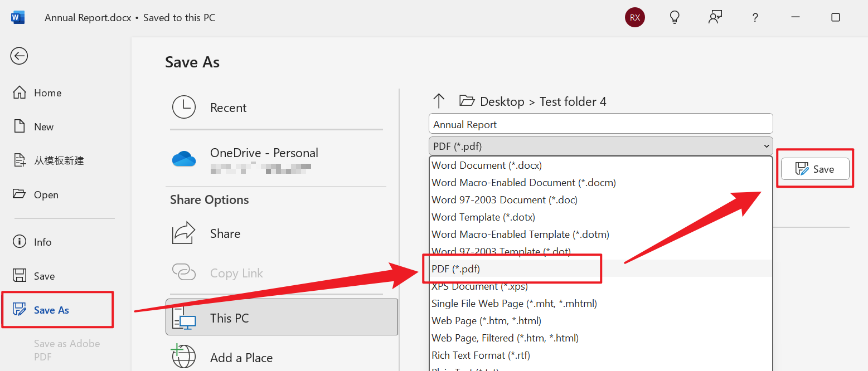The image size is (868, 371).
Task: Select PDF (*.pdf) from format list
Action: coord(455,269)
